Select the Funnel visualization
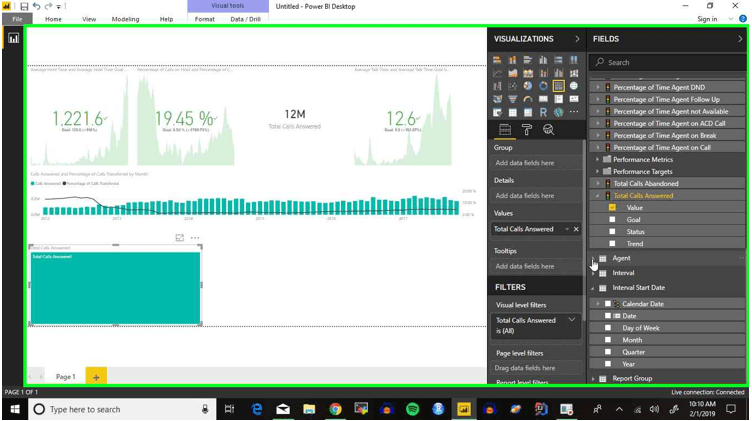Viewport: 752px width, 421px height. tap(513, 99)
